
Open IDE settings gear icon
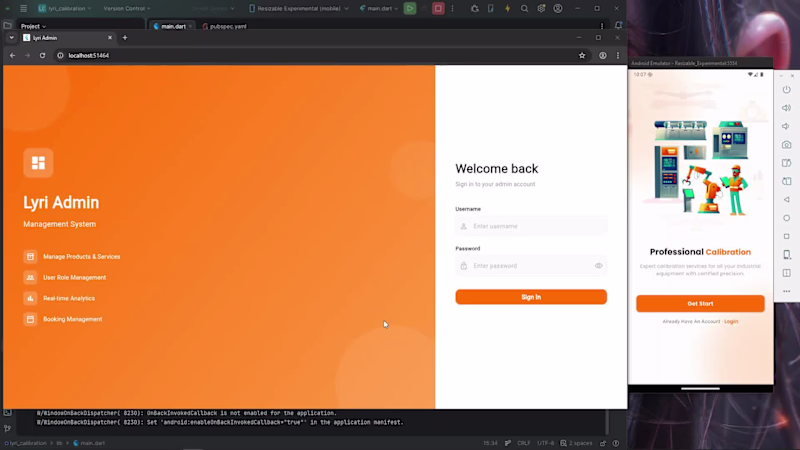[x=541, y=8]
